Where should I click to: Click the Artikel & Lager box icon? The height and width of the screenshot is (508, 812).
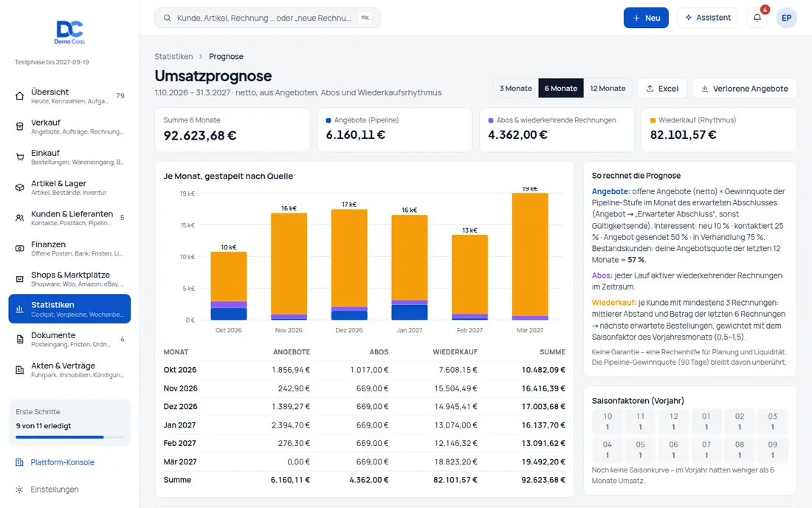pos(20,188)
